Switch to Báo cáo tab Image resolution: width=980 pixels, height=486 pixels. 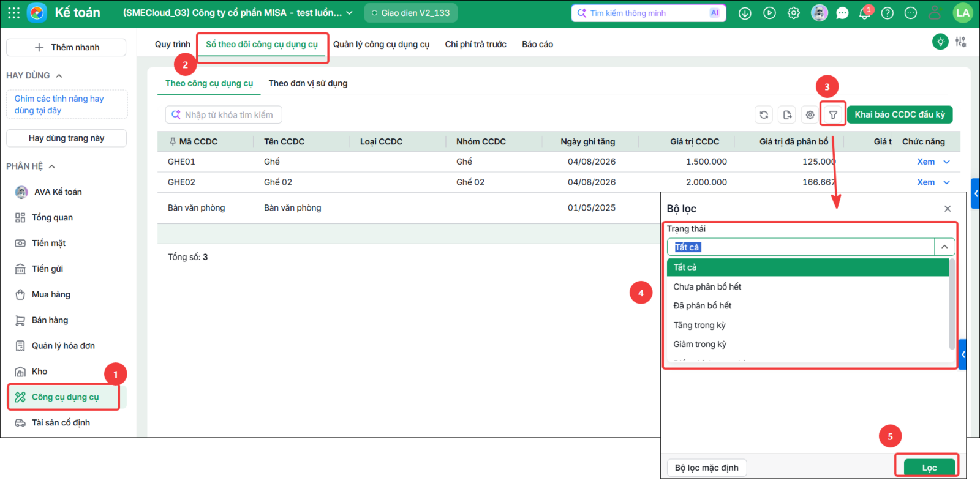tap(537, 44)
